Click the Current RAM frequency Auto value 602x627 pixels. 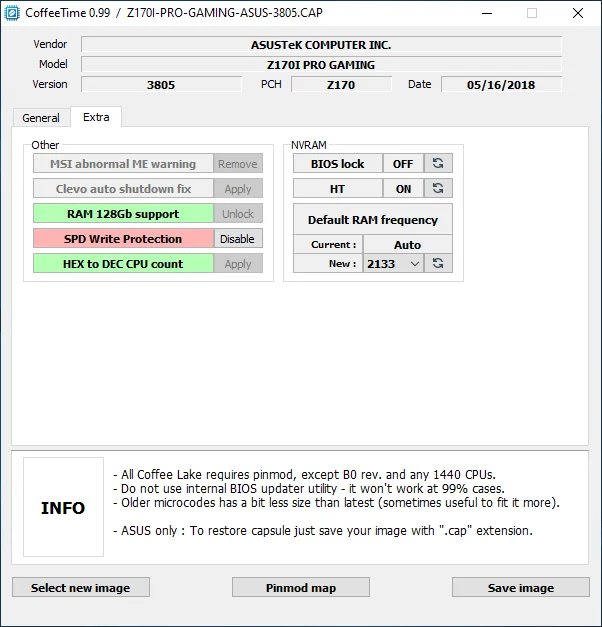point(408,244)
